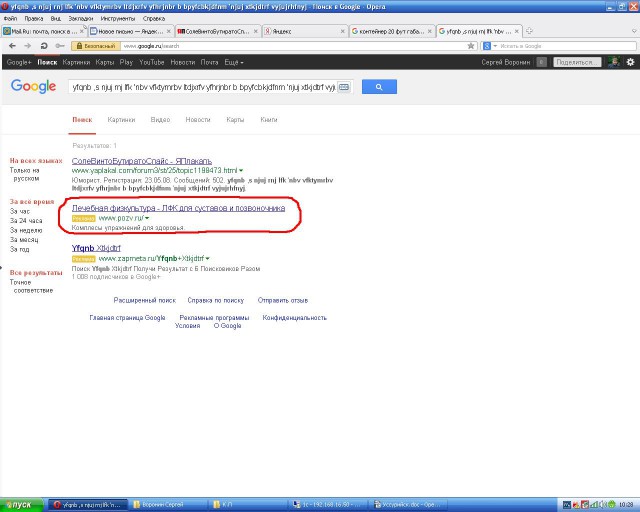Click YouTube in the top black bar
Screen dimensions: 640x512
151,62
